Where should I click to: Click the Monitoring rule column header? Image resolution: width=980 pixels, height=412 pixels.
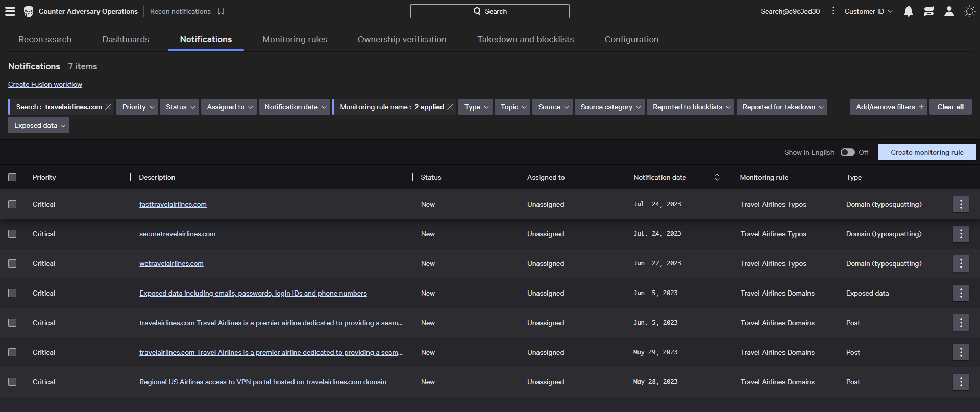pyautogui.click(x=764, y=177)
